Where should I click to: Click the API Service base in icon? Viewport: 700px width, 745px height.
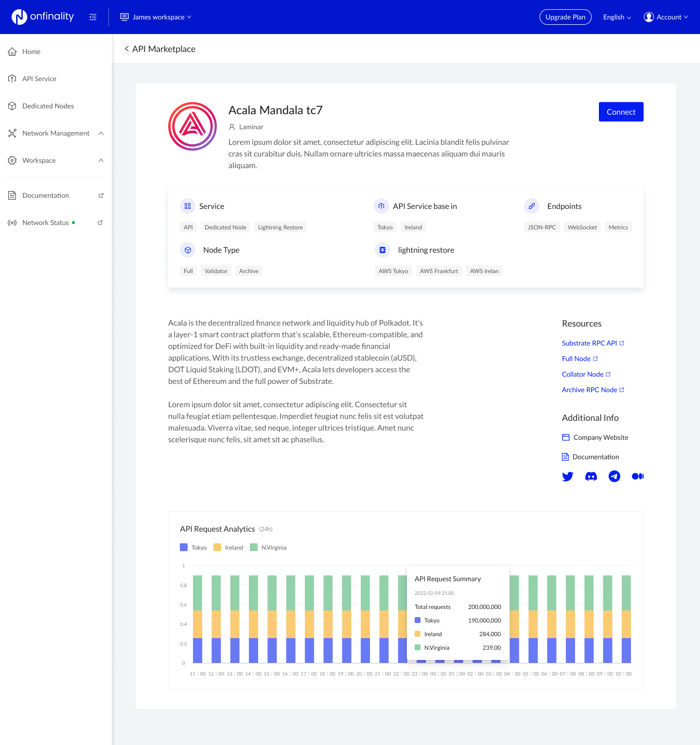click(381, 206)
